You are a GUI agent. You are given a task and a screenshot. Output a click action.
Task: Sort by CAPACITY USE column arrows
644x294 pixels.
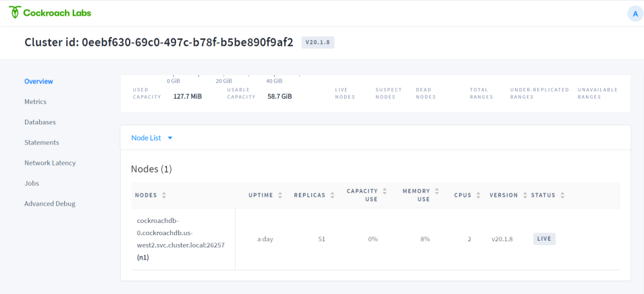384,191
